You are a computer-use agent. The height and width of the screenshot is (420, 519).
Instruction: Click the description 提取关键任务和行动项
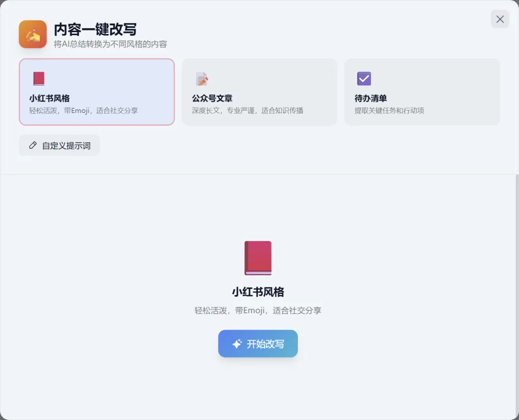click(x=389, y=111)
